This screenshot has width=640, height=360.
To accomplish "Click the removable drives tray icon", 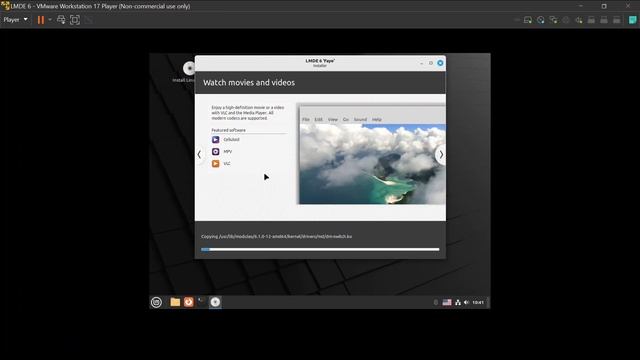I will 436,302.
